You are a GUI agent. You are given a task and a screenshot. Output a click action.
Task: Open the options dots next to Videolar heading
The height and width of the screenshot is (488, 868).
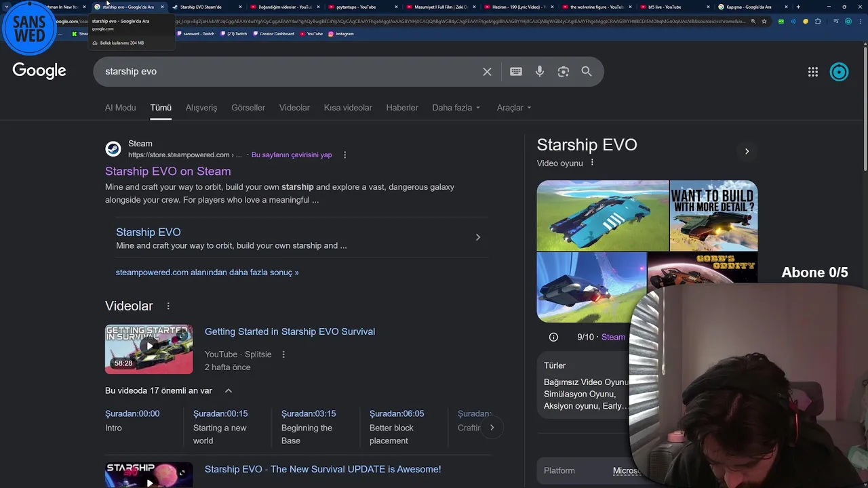168,306
